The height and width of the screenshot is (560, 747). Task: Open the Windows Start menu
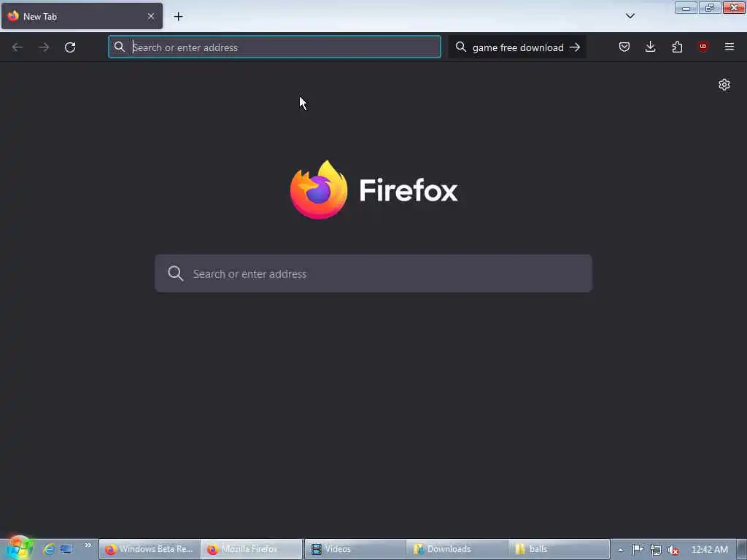tap(18, 548)
